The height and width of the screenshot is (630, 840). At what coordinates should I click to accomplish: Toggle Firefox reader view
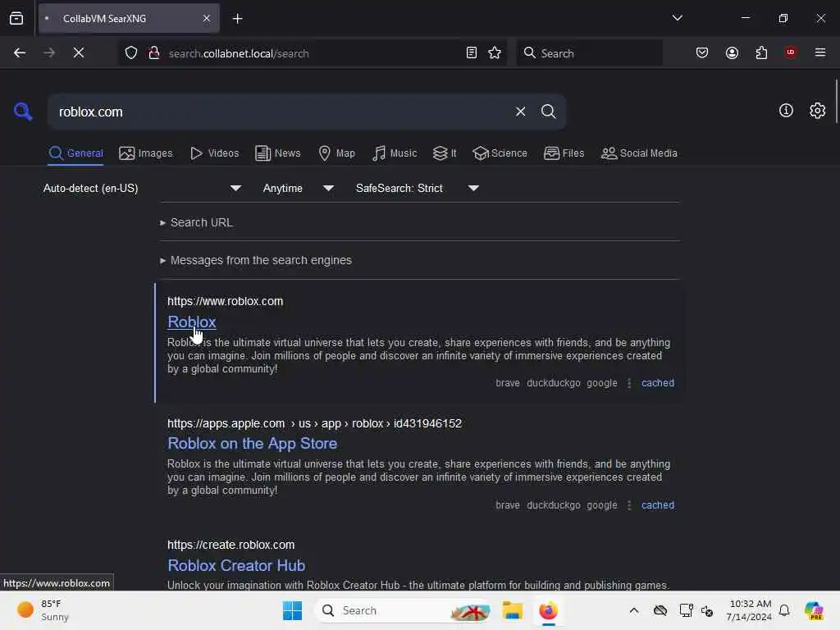point(472,52)
